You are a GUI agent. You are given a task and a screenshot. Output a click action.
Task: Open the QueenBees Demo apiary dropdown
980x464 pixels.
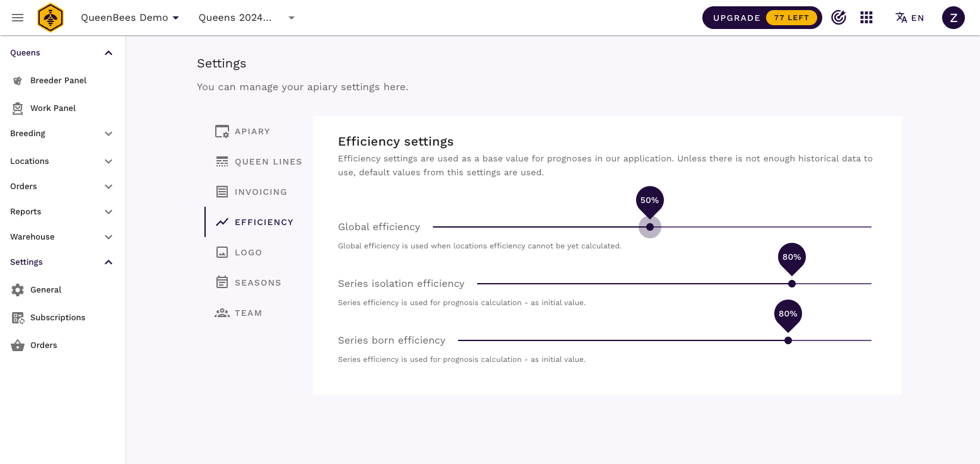click(130, 18)
